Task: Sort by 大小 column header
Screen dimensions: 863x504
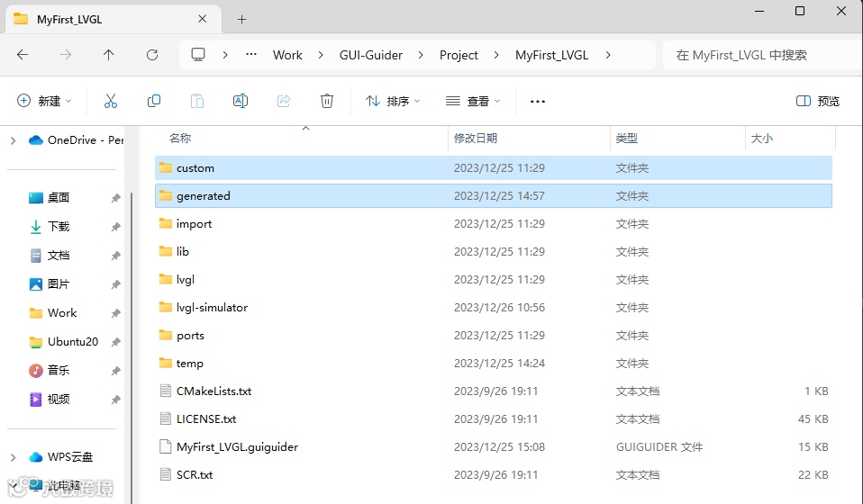Action: [x=762, y=138]
